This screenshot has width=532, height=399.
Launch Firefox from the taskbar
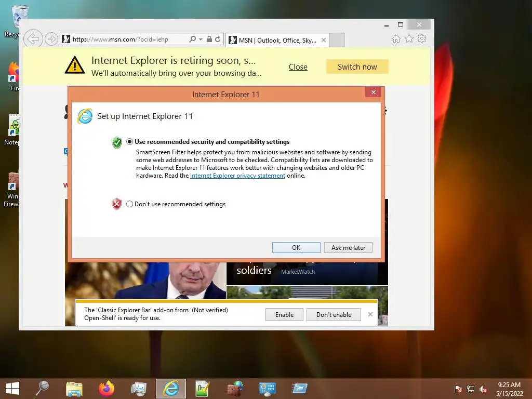107,389
